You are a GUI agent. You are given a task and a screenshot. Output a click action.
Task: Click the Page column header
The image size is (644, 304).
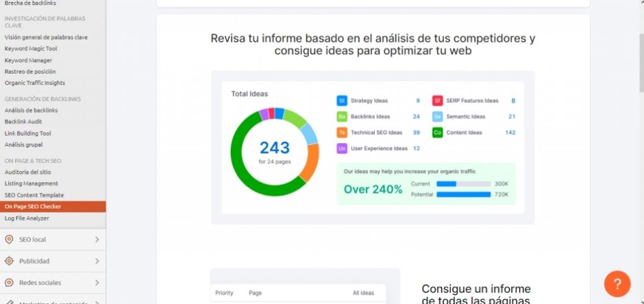click(x=255, y=293)
